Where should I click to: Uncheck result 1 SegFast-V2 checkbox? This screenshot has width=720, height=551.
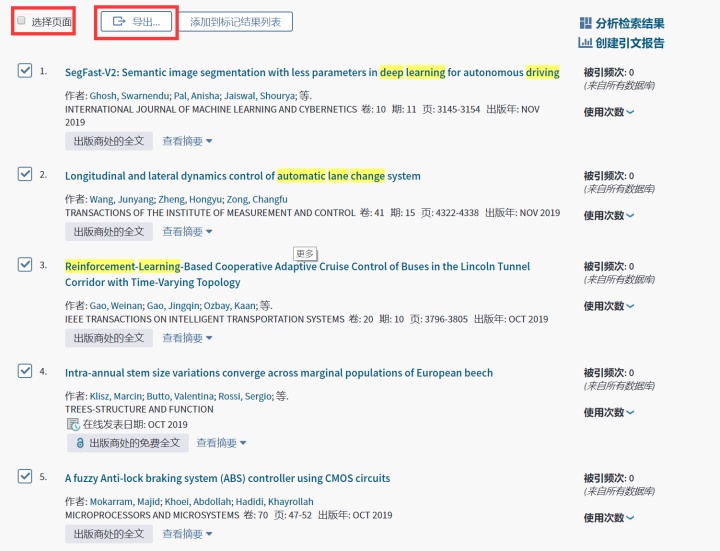point(25,71)
